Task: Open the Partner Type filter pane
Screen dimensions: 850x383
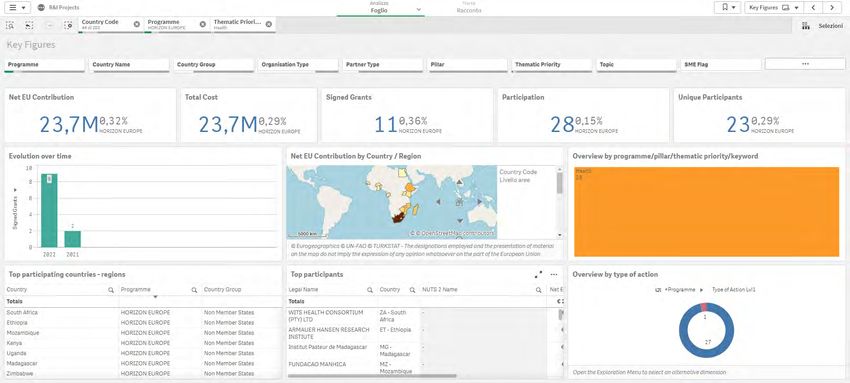Action: click(x=383, y=64)
